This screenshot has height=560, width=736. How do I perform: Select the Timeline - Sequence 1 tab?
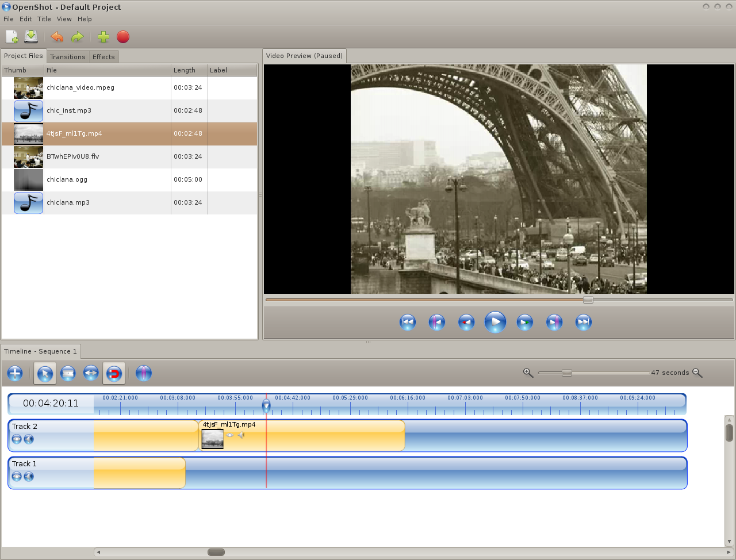click(x=40, y=351)
